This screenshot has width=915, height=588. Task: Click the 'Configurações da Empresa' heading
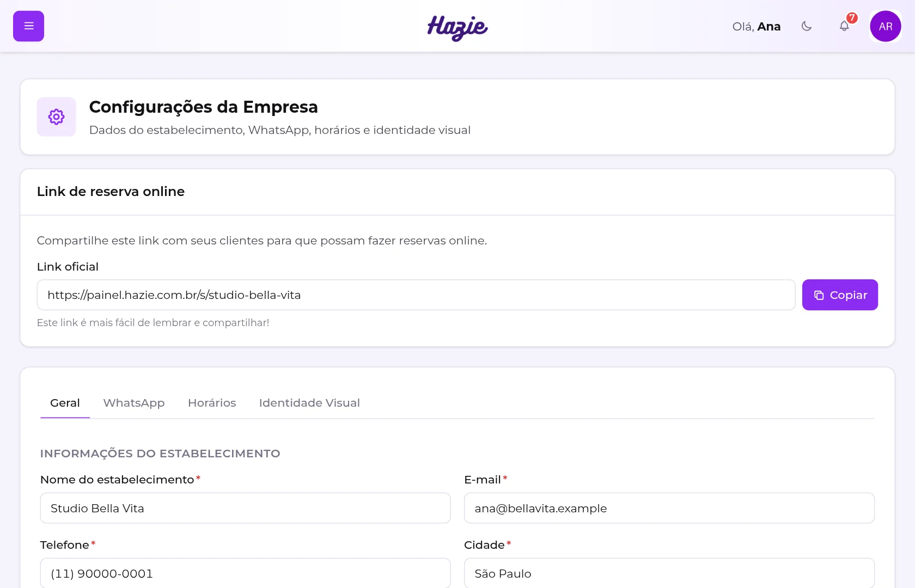coord(204,107)
